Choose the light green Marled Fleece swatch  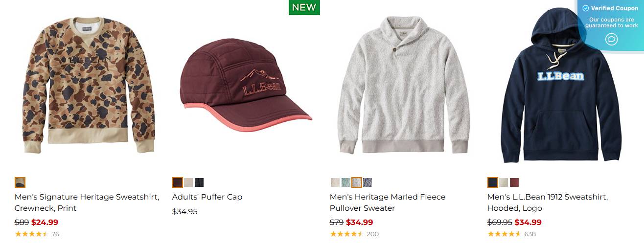pyautogui.click(x=346, y=182)
